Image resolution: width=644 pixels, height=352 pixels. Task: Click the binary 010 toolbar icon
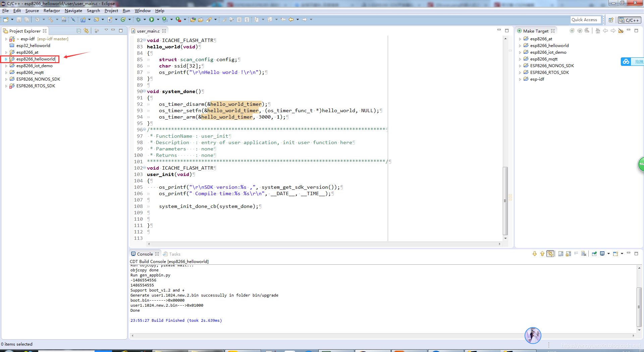point(64,19)
